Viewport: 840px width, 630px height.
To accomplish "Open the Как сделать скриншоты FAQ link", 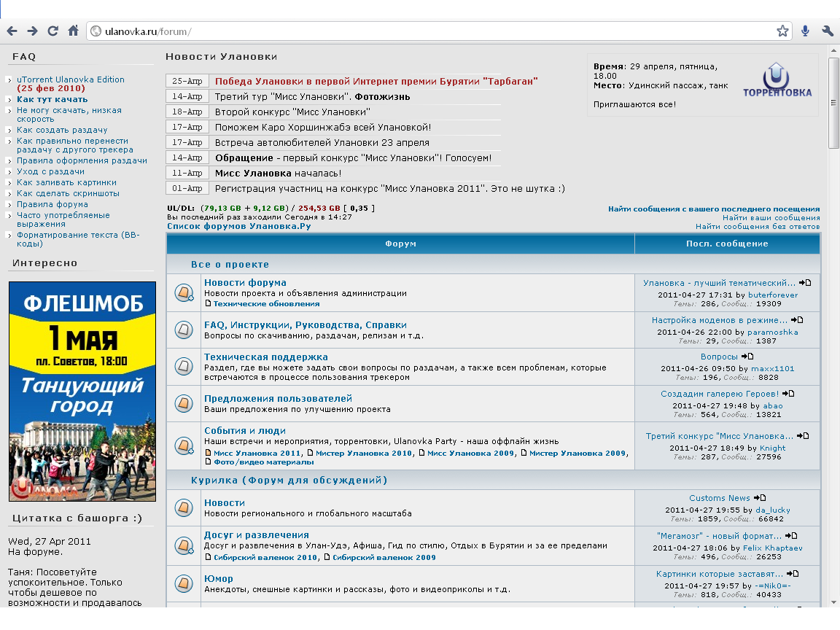I will click(x=68, y=193).
